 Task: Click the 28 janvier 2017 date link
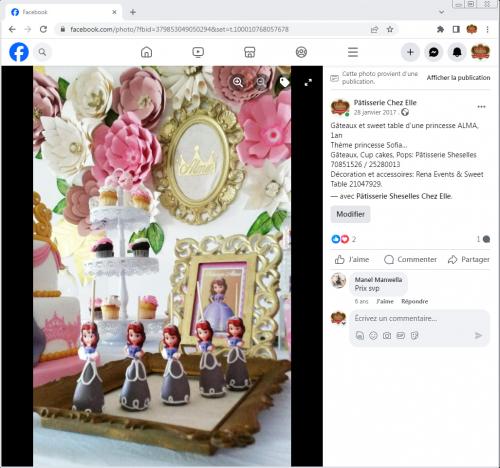pyautogui.click(x=375, y=112)
